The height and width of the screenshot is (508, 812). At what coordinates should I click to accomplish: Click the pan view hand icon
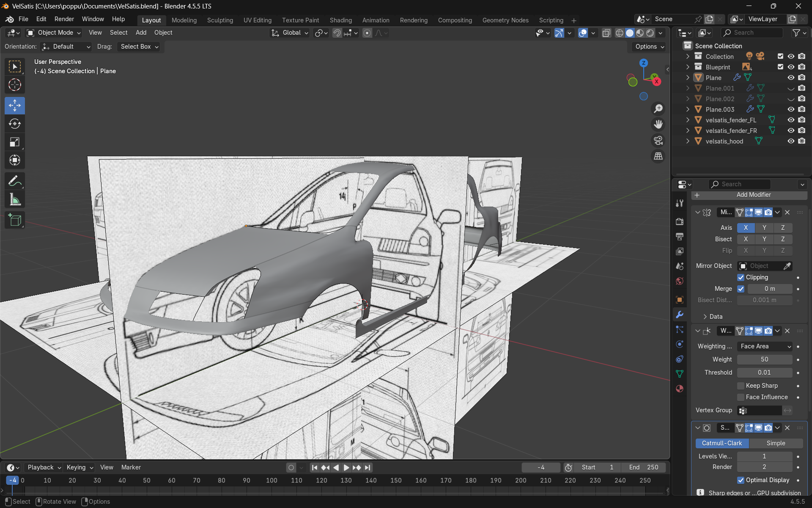point(658,124)
